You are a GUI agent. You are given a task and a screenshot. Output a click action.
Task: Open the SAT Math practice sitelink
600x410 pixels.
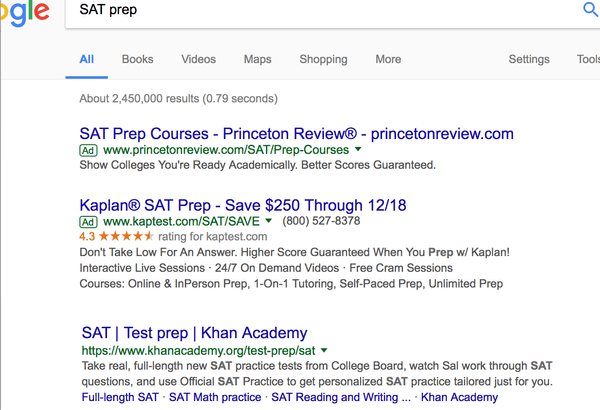click(x=215, y=397)
